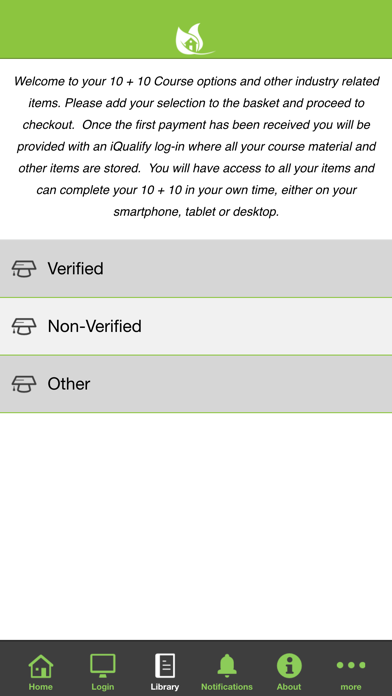
Task: Select the About tab label
Action: pyautogui.click(x=289, y=687)
